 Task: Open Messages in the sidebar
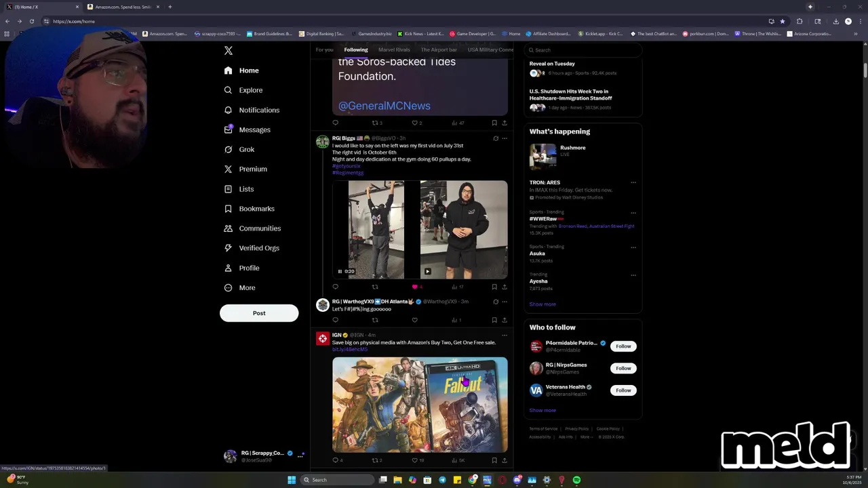pos(248,129)
